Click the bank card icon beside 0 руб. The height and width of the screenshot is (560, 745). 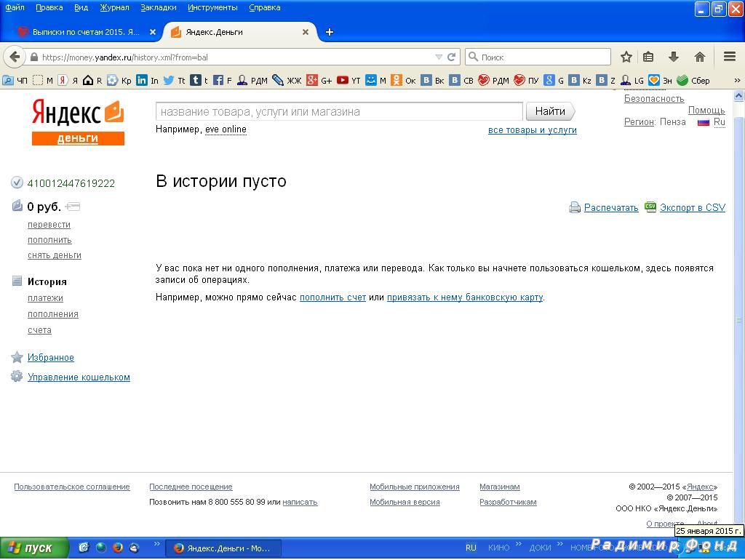pyautogui.click(x=73, y=207)
